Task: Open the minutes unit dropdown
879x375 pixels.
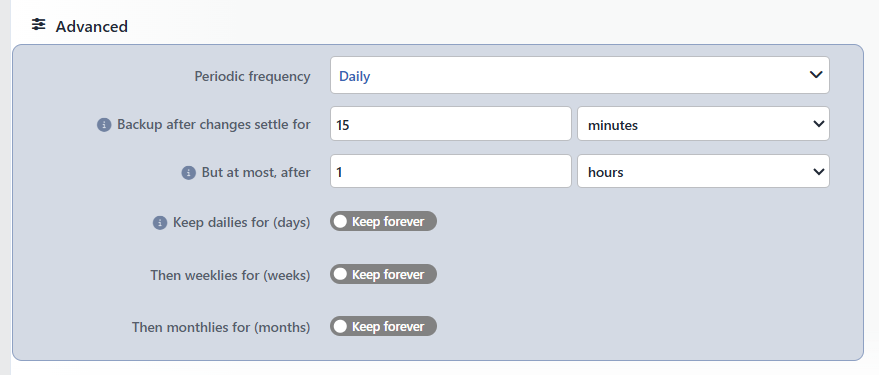Action: click(x=703, y=124)
